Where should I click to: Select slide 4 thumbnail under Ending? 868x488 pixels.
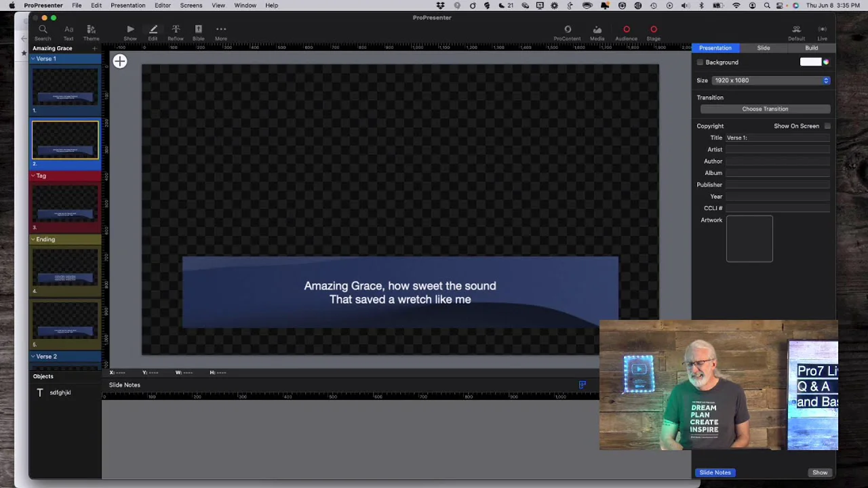click(65, 268)
